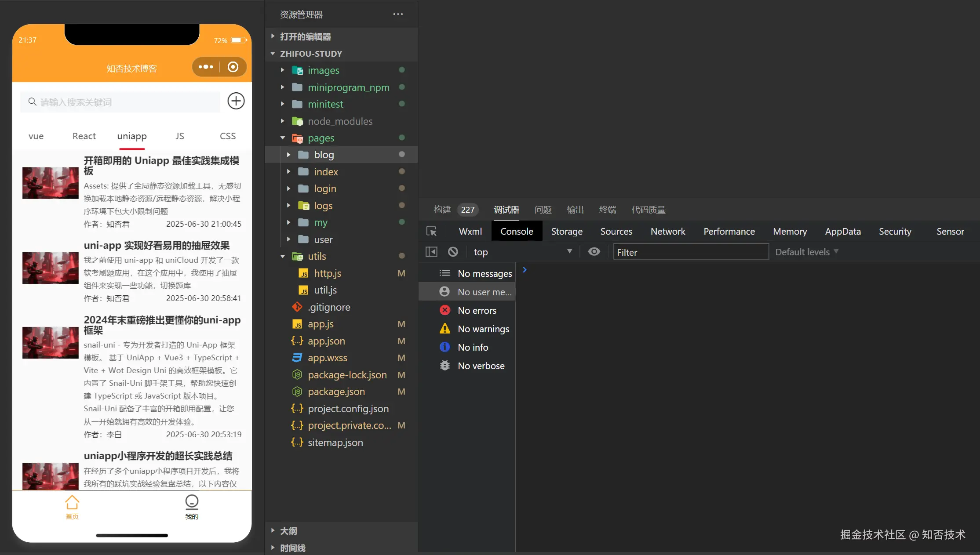This screenshot has width=980, height=555.
Task: Open the miniprogram three-dots capsule menu
Action: pos(205,67)
